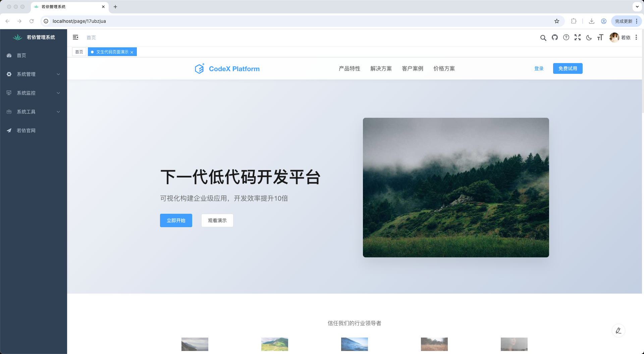
Task: Click the 免费试用 button
Action: coord(568,68)
